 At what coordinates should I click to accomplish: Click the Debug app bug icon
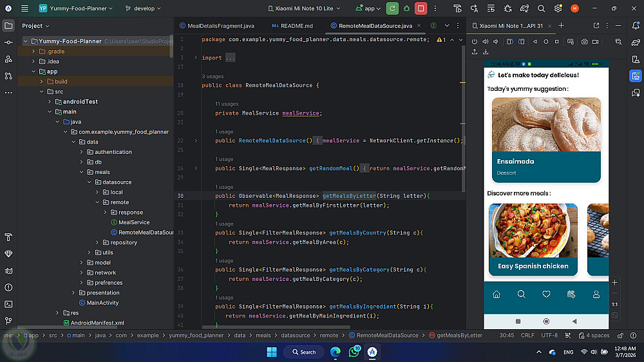406,8
